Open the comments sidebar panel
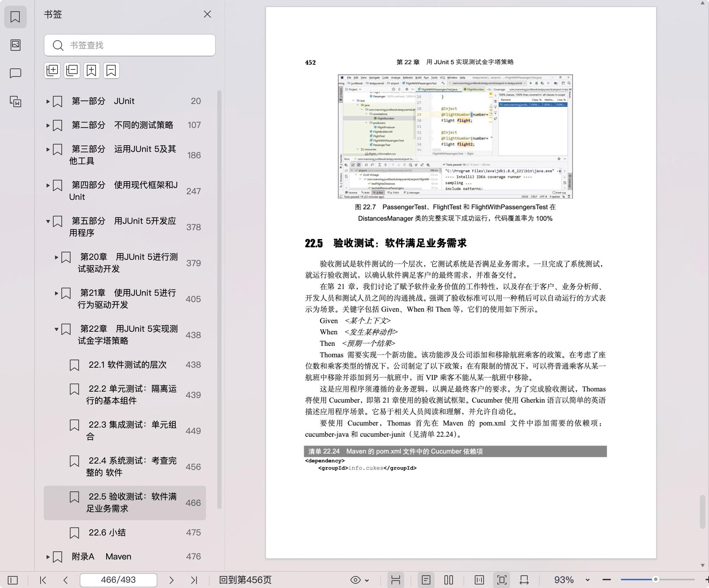The image size is (709, 588). pyautogui.click(x=15, y=73)
